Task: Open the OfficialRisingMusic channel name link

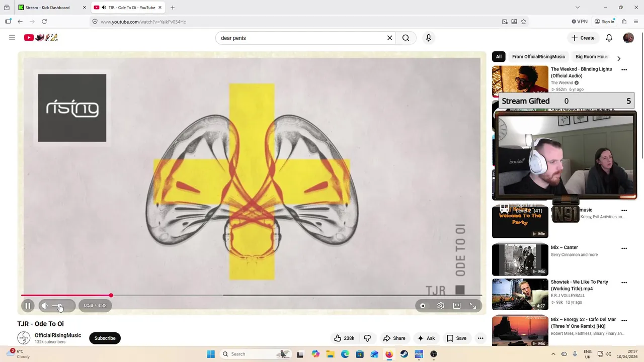Action: (x=58, y=335)
